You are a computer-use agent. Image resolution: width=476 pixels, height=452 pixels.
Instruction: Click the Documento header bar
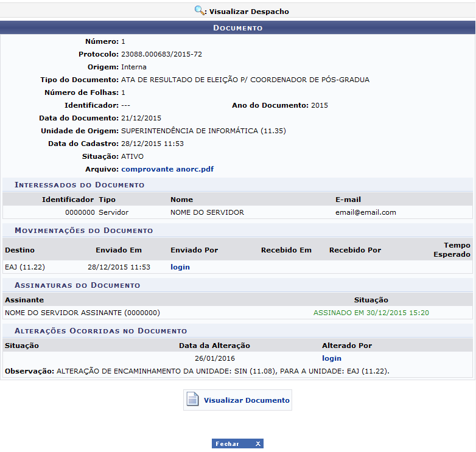point(238,27)
